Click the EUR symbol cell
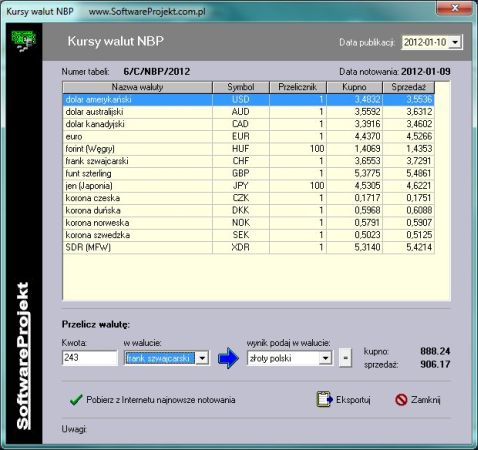Image resolution: width=478 pixels, height=450 pixels. (x=241, y=136)
